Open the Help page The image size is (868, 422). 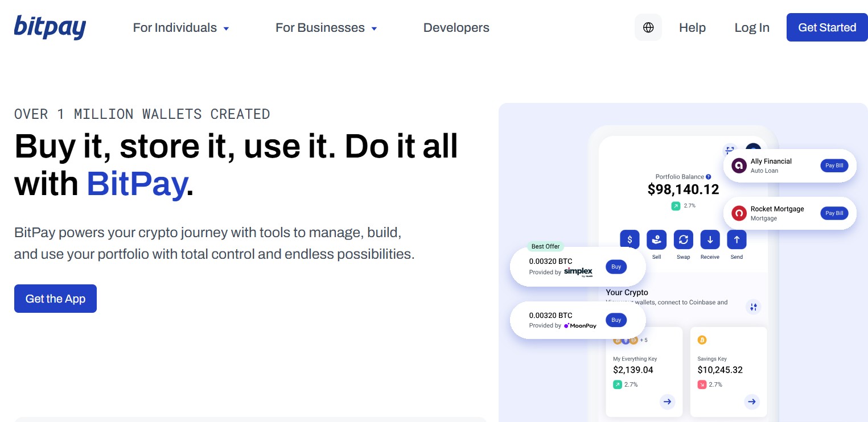[x=692, y=27]
